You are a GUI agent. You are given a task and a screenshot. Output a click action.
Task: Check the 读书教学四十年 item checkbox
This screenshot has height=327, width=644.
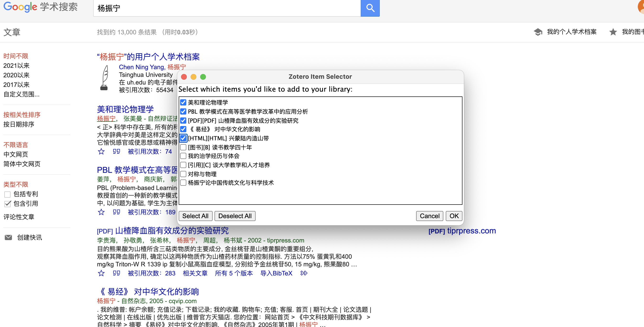[x=183, y=147]
